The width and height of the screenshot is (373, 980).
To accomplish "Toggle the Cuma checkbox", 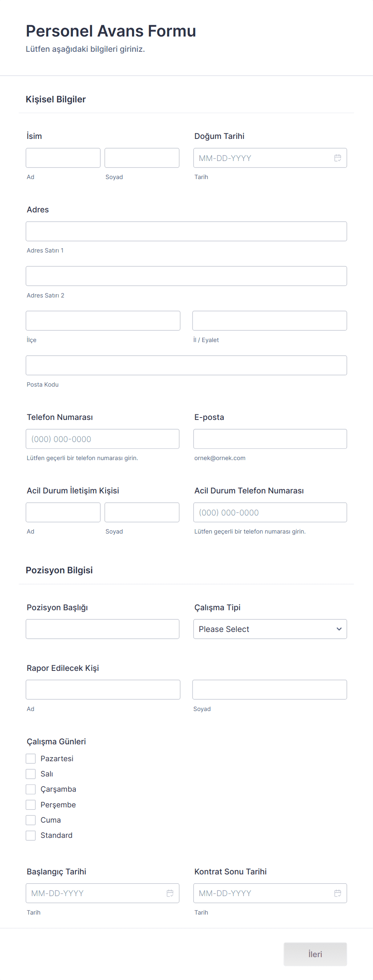I will tap(30, 820).
